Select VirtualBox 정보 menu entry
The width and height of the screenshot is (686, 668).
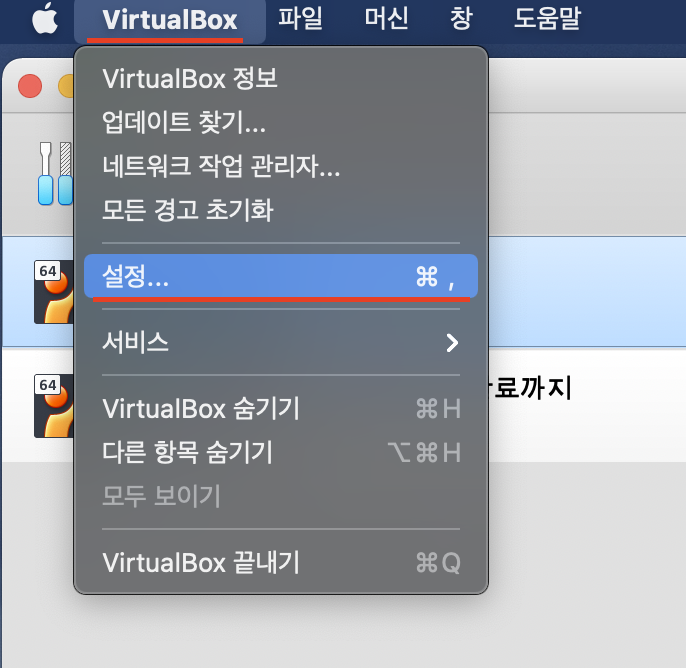(x=281, y=79)
